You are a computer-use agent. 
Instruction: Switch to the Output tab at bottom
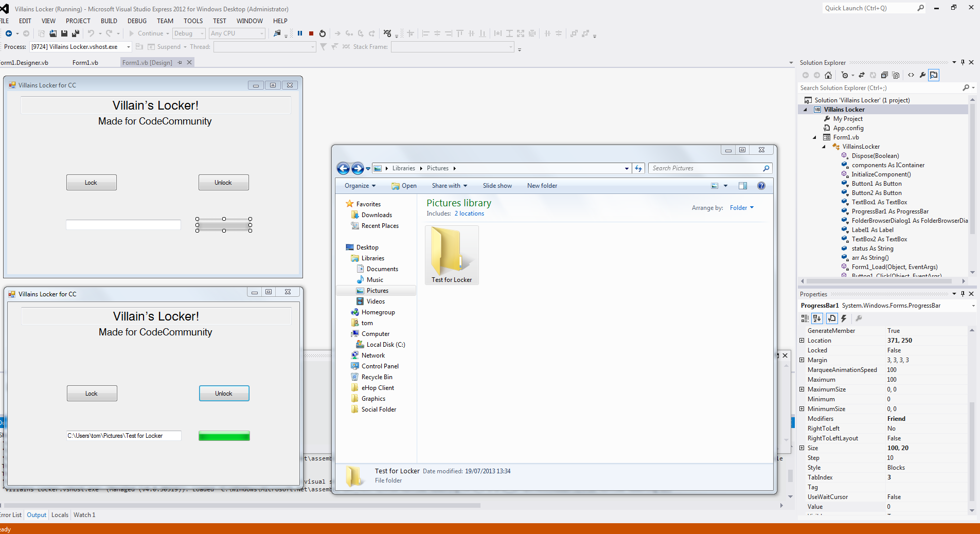(x=37, y=515)
